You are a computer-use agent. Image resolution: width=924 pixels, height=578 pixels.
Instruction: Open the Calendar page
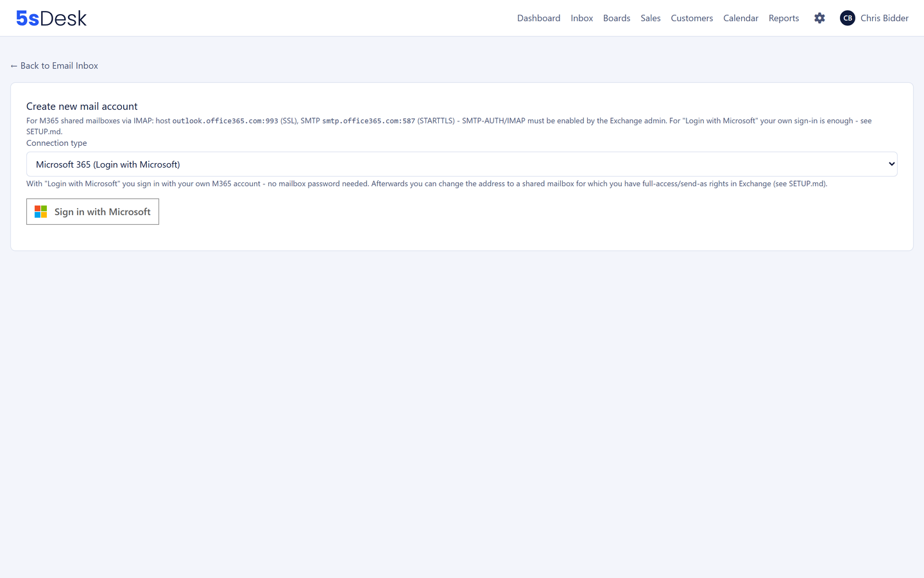(740, 18)
